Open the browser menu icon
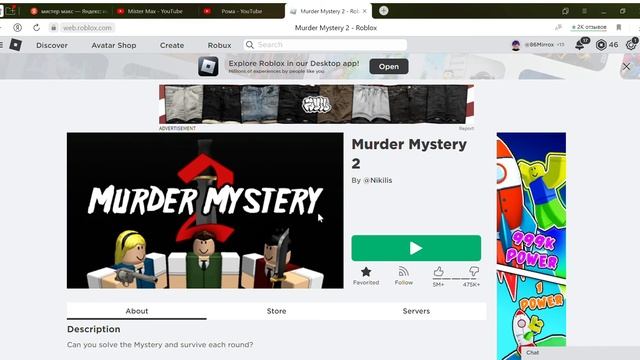 (x=584, y=11)
